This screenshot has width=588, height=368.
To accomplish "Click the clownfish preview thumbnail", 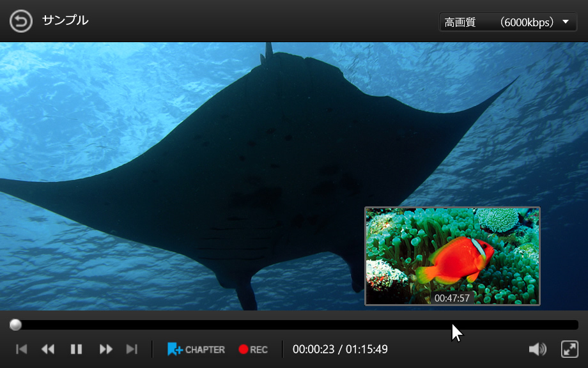I will pyautogui.click(x=453, y=256).
